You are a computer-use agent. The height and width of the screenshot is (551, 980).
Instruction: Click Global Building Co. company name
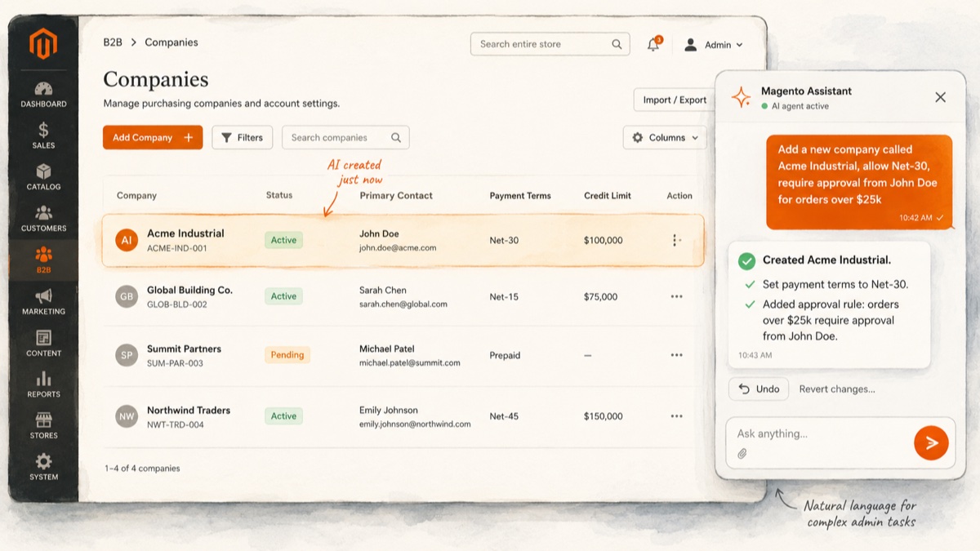click(x=189, y=290)
